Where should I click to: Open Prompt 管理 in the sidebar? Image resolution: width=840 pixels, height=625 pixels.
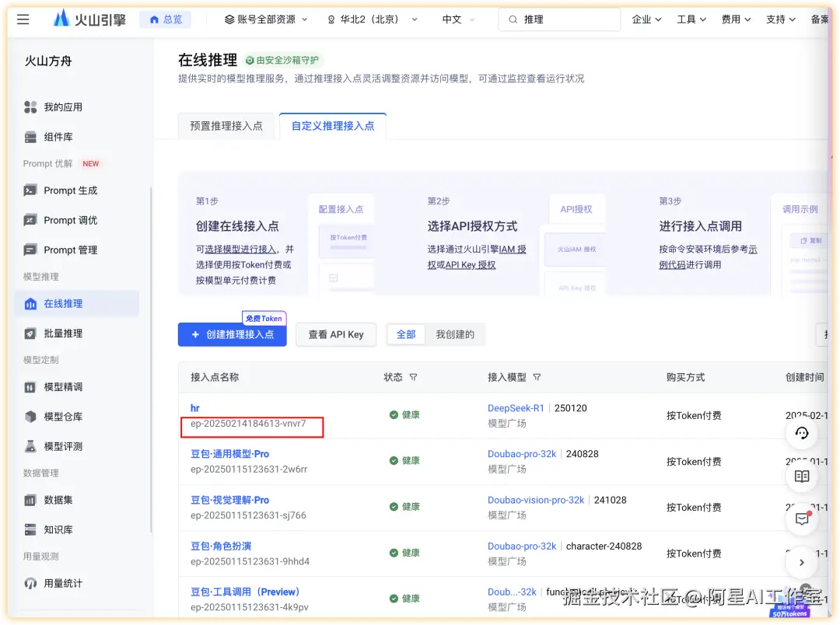point(76,250)
